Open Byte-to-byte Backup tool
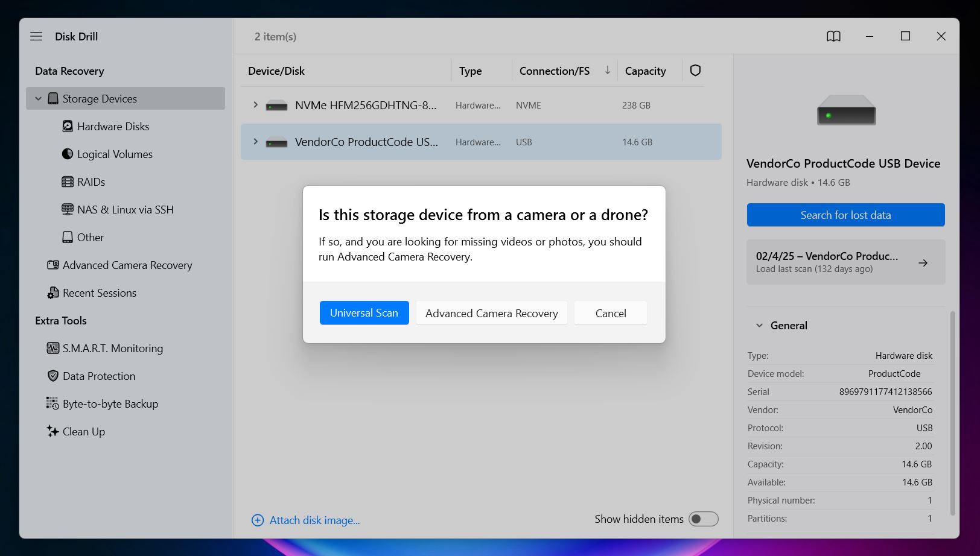Screen dimensions: 980x556 110,404
